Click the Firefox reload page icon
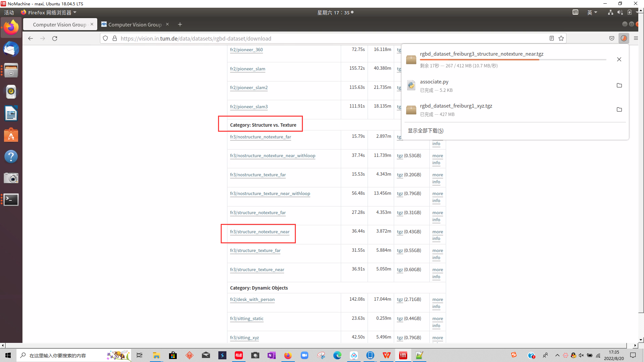 tap(55, 39)
